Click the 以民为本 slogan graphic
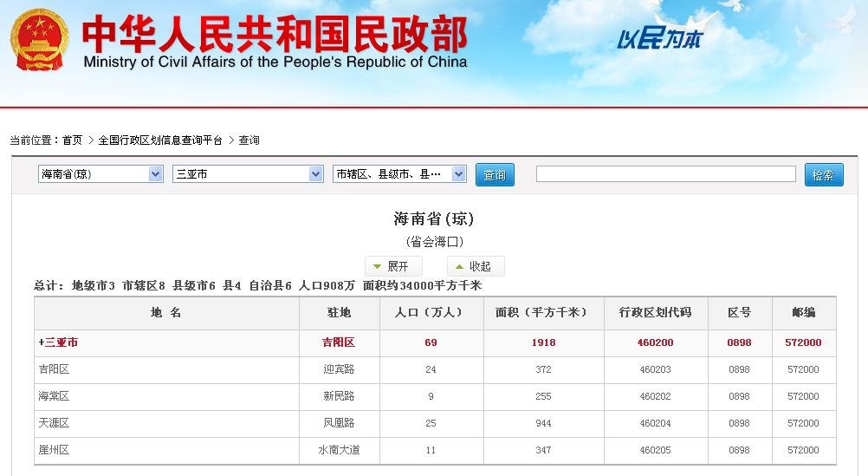Viewport: 868px width, 476px height. pos(658,39)
